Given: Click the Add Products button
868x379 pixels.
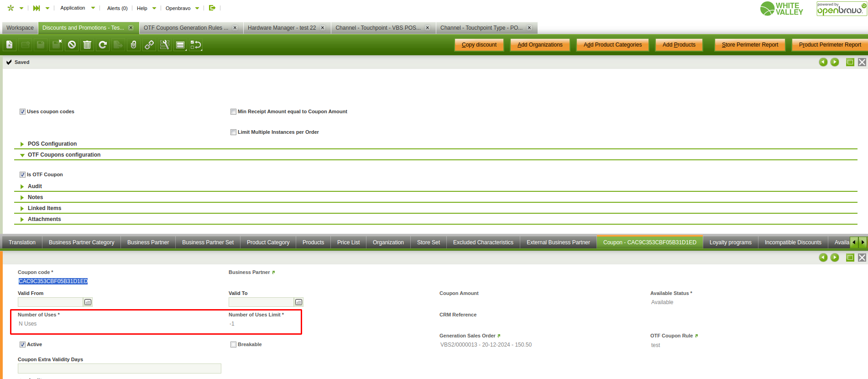Looking at the screenshot, I should 679,45.
